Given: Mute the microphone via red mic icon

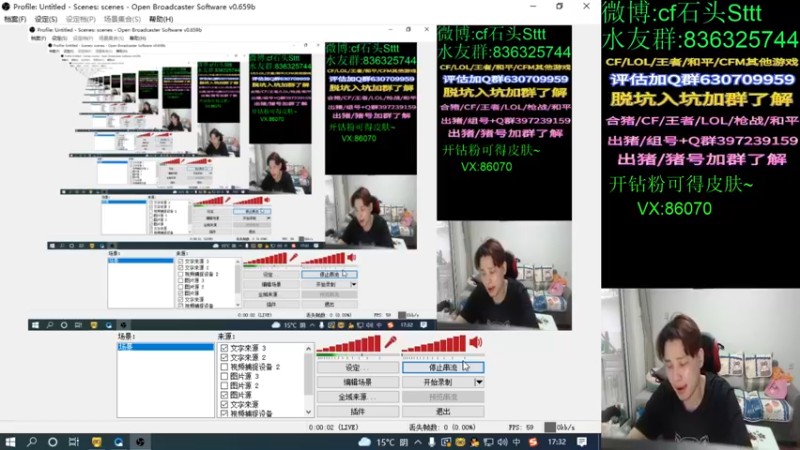Looking at the screenshot, I should 391,342.
